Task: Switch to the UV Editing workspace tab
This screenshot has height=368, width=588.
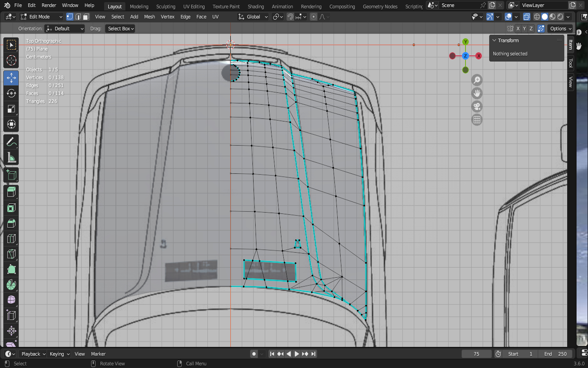Action: 194,7
